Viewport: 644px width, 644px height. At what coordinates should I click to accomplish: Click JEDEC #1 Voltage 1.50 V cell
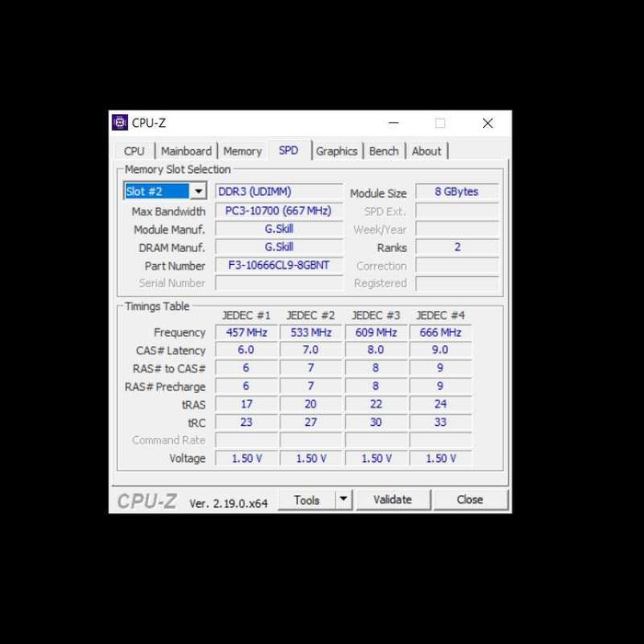pos(247,458)
